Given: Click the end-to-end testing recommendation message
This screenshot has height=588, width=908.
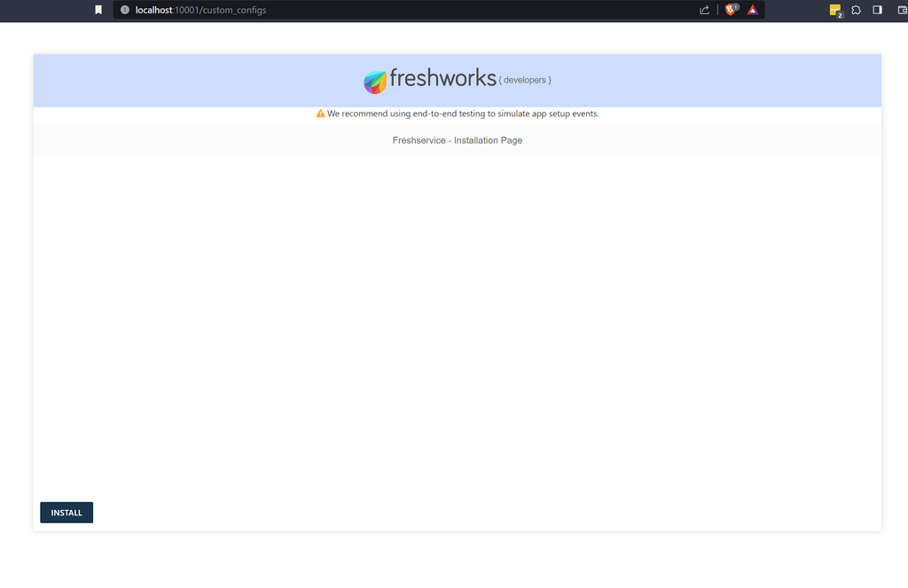Looking at the screenshot, I should 463,114.
